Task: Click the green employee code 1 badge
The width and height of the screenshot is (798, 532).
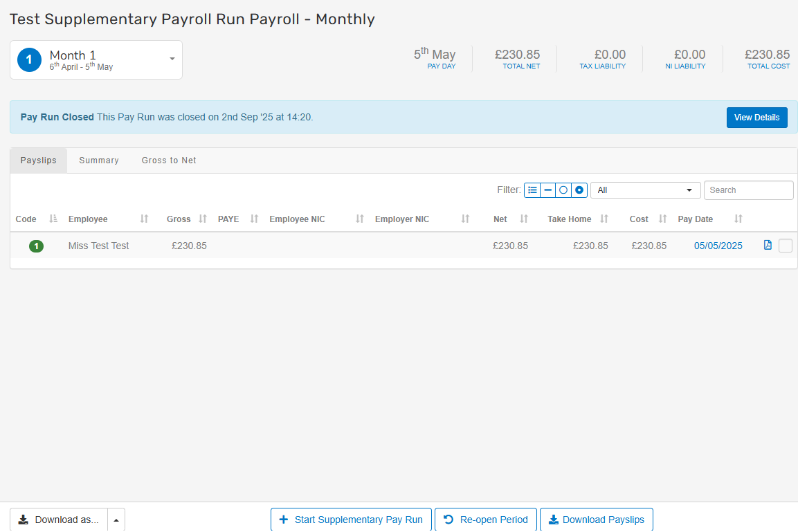Action: [x=36, y=246]
